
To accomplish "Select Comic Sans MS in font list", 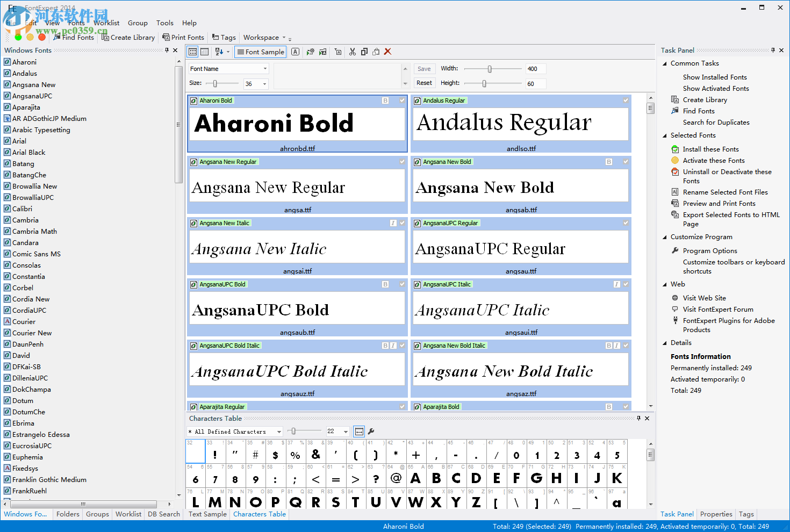I will (36, 254).
